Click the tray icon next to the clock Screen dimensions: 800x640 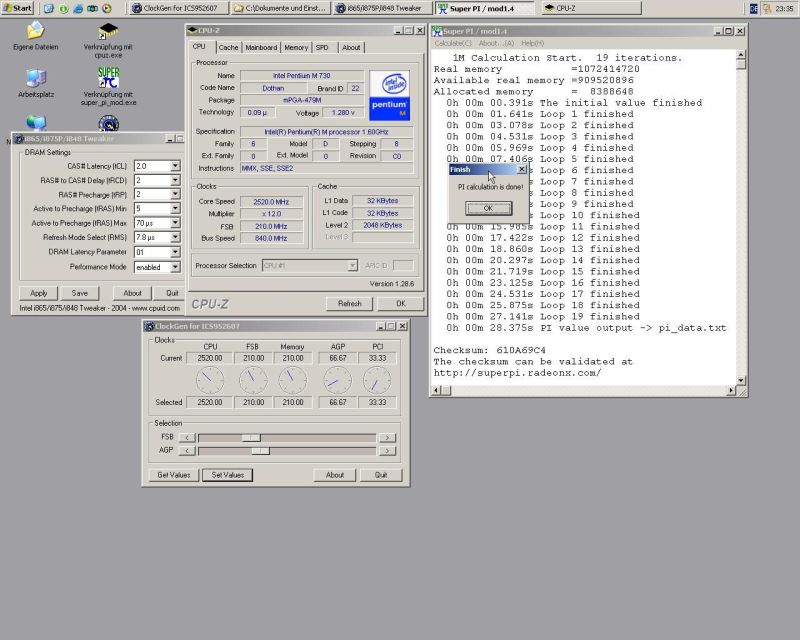point(767,8)
